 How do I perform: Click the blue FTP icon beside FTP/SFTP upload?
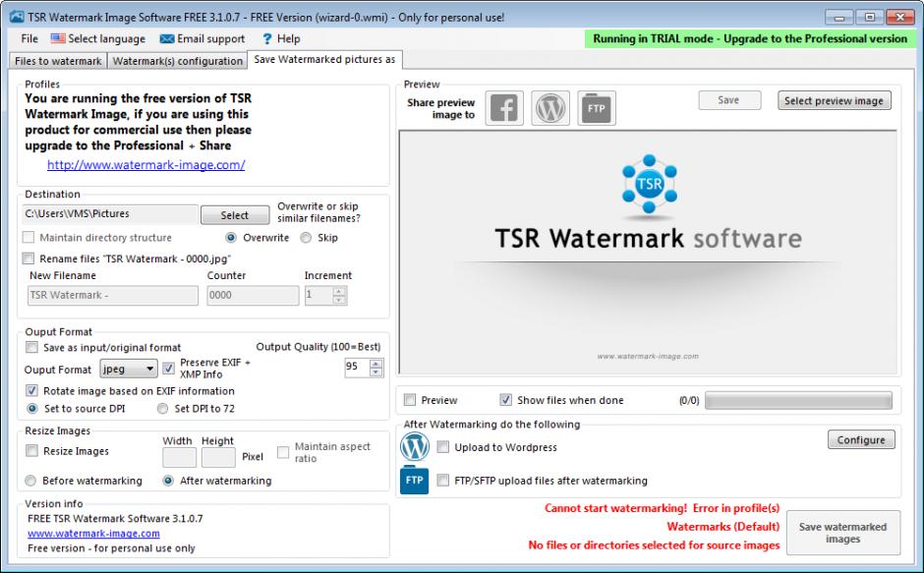pos(414,481)
